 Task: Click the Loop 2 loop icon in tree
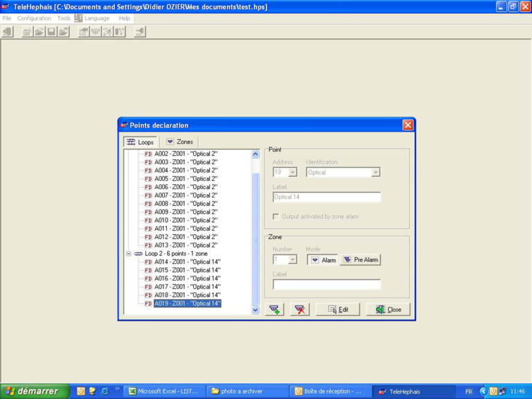pos(138,254)
